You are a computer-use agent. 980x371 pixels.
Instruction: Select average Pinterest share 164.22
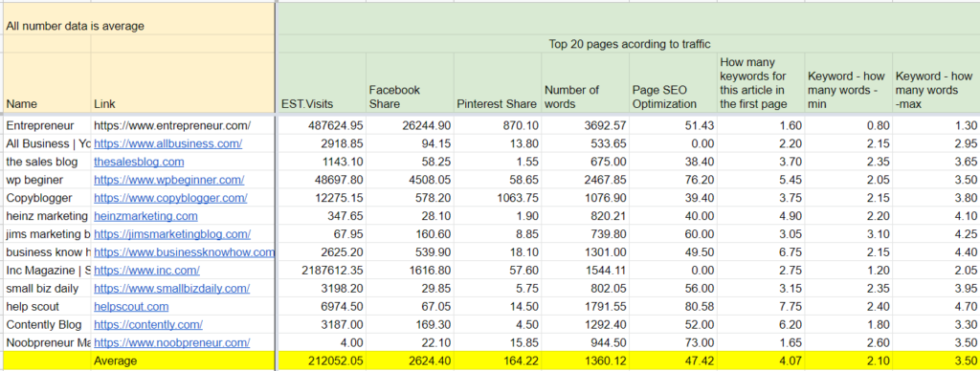(497, 361)
